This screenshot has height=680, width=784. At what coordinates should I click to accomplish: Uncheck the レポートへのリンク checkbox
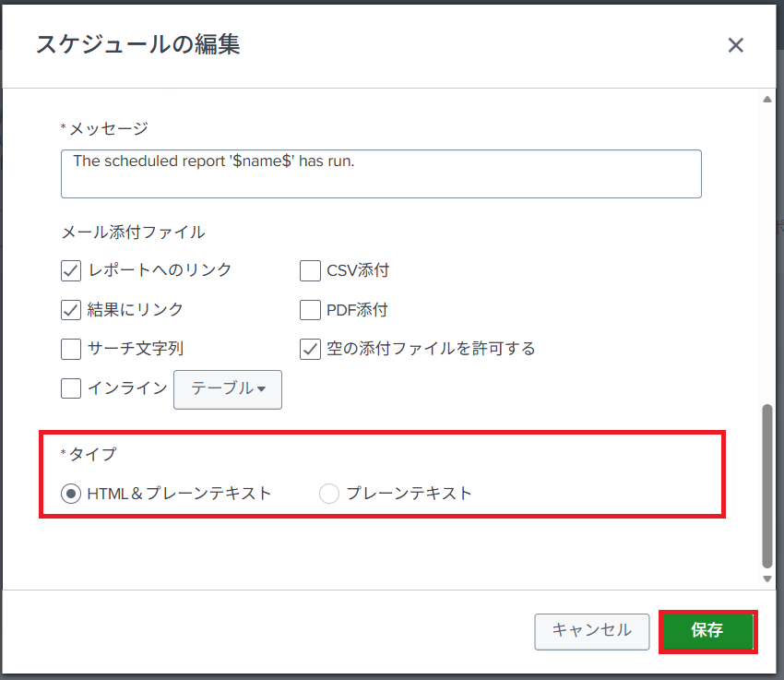coord(71,270)
